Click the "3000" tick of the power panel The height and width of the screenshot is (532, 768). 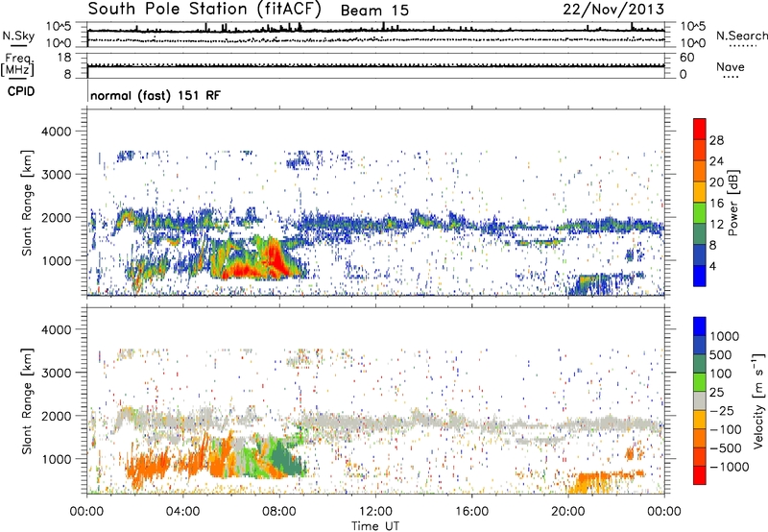click(56, 175)
